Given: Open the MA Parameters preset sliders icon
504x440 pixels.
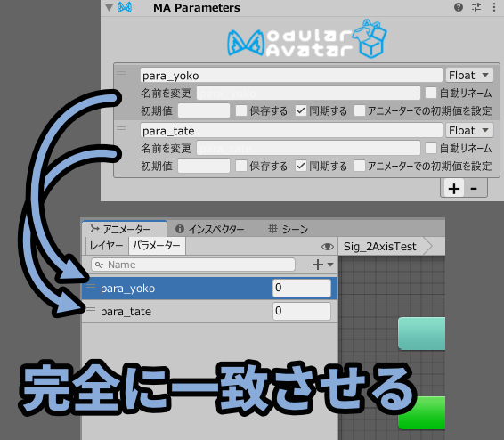Looking at the screenshot, I should pos(476,7).
